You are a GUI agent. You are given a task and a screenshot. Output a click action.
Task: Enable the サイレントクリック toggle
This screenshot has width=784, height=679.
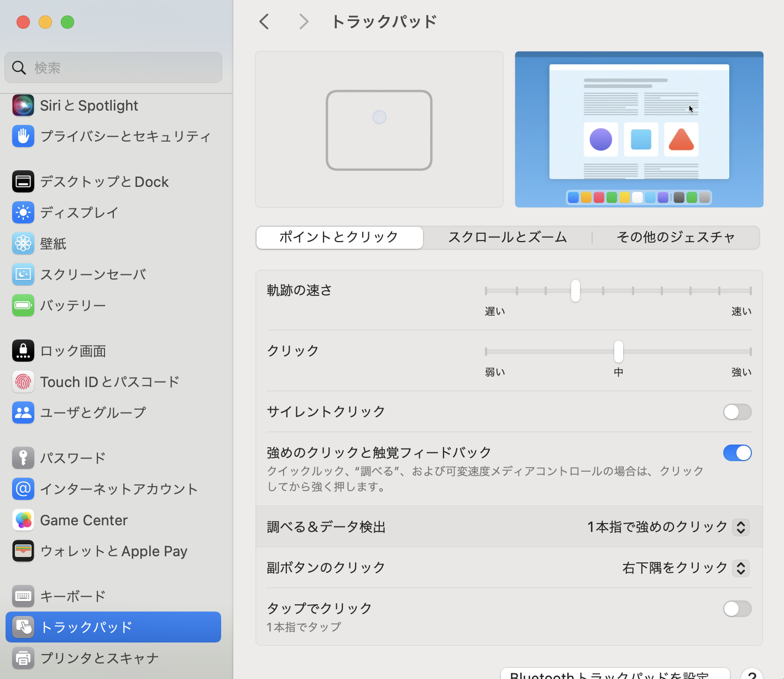[x=737, y=412]
